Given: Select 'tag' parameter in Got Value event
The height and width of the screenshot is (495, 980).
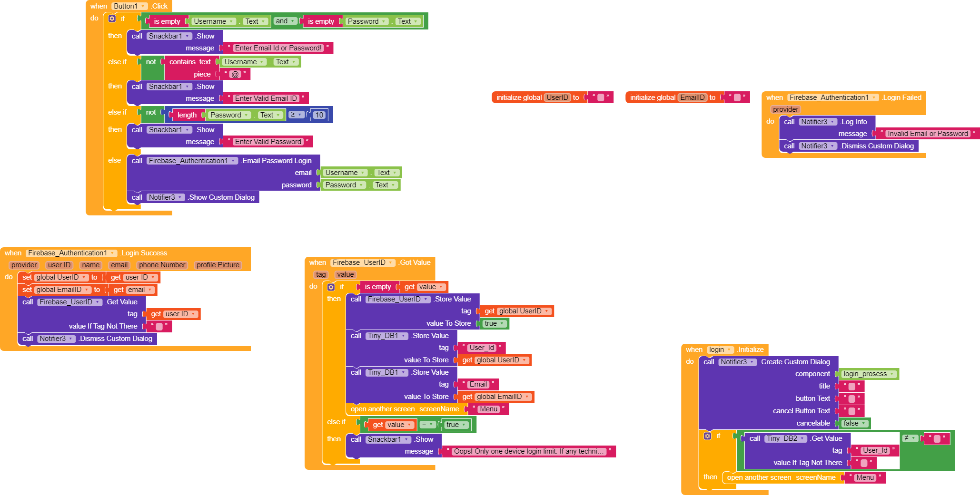Looking at the screenshot, I should 321,274.
